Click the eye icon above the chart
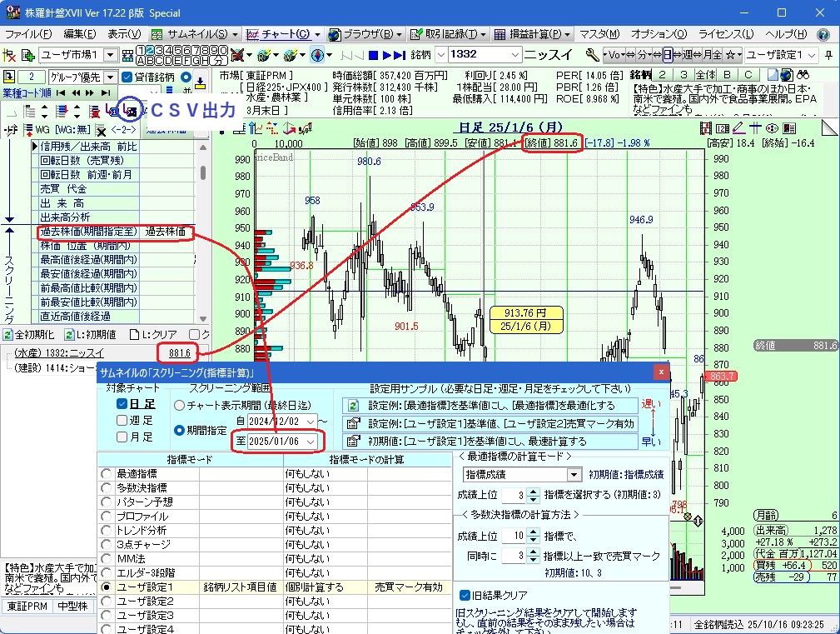840x634 pixels. 772,127
